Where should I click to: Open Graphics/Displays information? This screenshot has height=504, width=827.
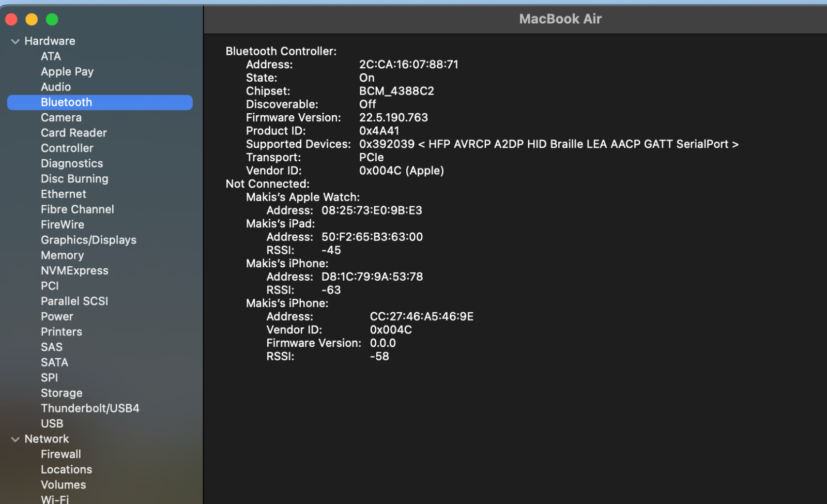[88, 240]
